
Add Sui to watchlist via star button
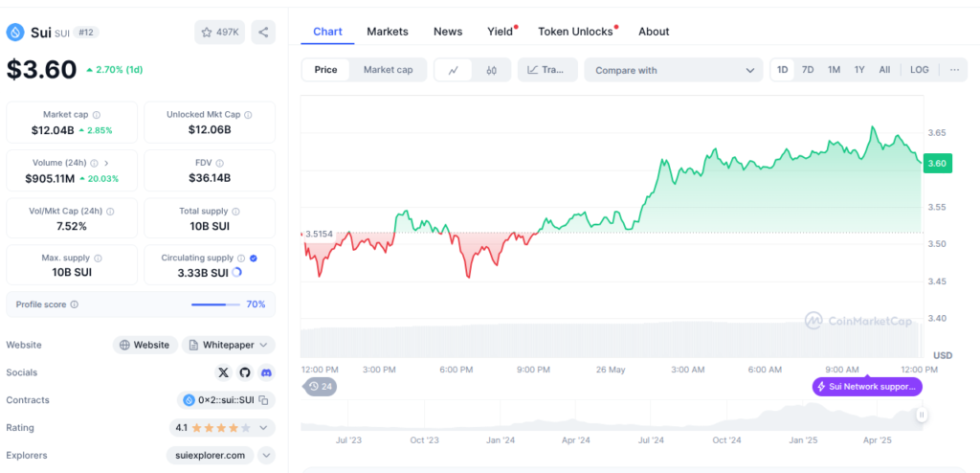click(219, 33)
